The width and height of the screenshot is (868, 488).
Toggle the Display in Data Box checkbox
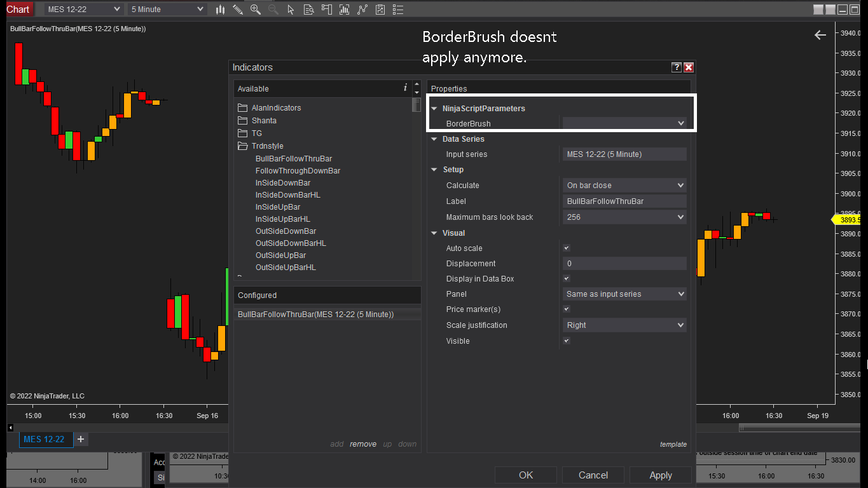(x=567, y=278)
